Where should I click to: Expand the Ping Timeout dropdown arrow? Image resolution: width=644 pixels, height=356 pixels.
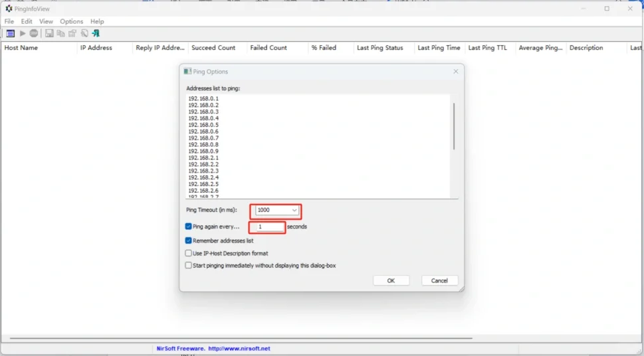[x=294, y=211]
